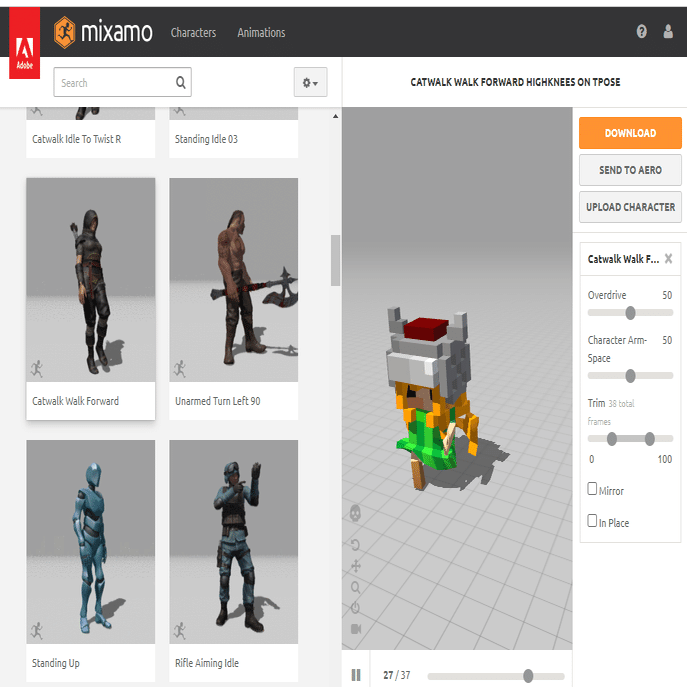Select Catwalk Walk Forward thumbnail
This screenshot has width=687, height=687.
tap(91, 280)
